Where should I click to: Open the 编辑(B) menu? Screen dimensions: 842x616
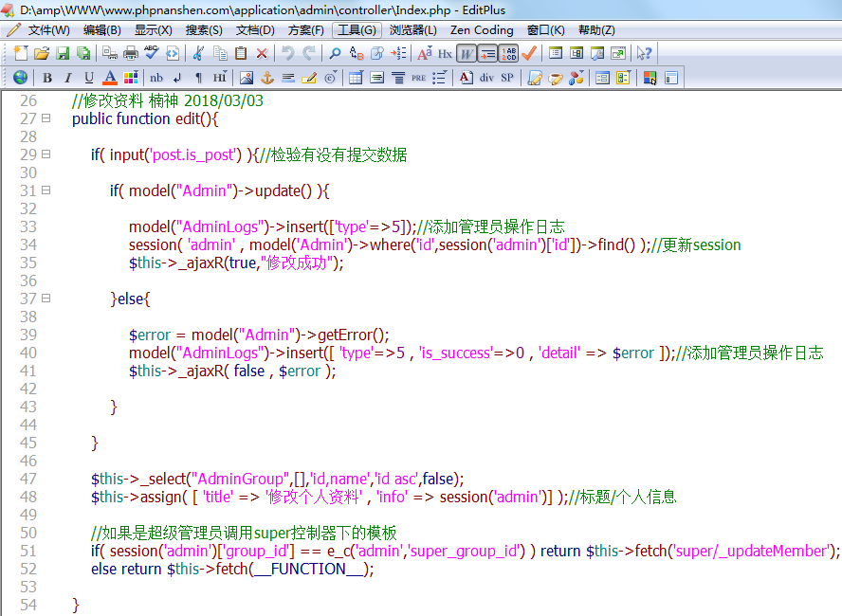pyautogui.click(x=102, y=30)
